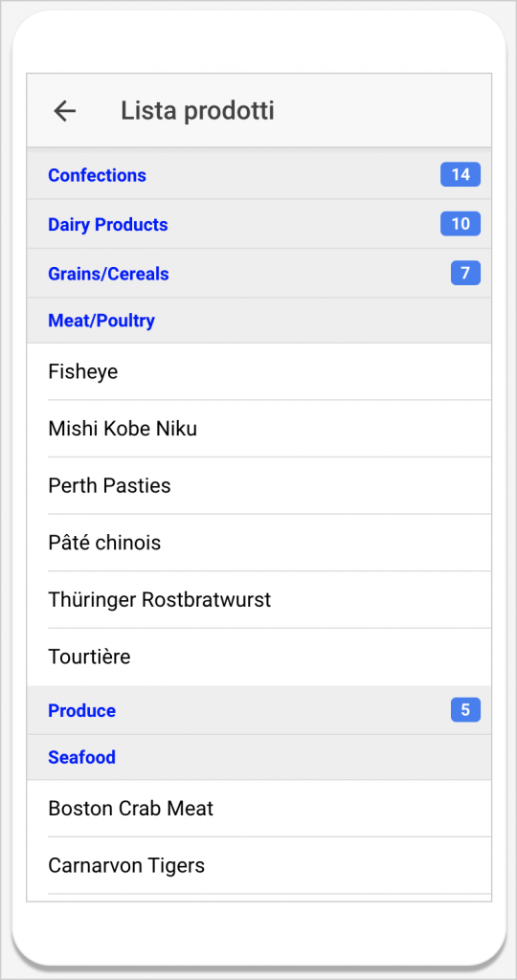Expand the Produce category

point(258,710)
